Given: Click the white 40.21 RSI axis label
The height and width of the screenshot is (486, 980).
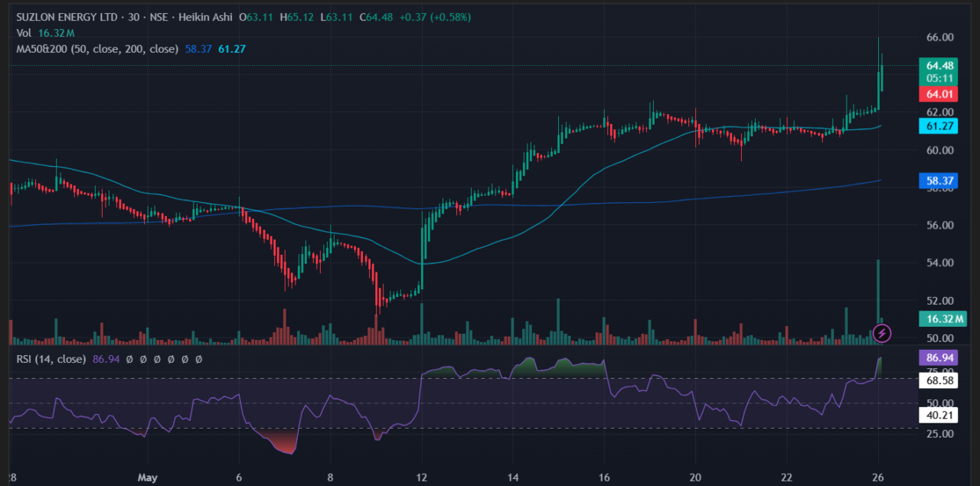Looking at the screenshot, I should pos(939,416).
